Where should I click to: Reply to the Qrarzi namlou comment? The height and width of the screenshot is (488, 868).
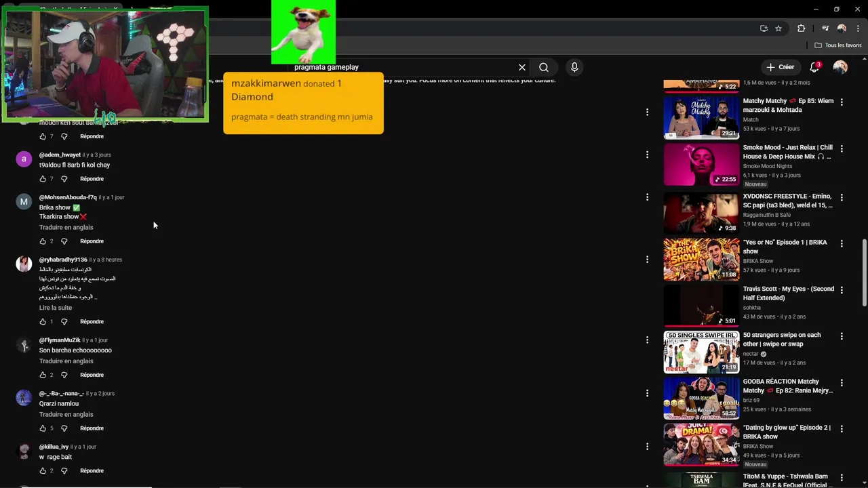pyautogui.click(x=92, y=428)
